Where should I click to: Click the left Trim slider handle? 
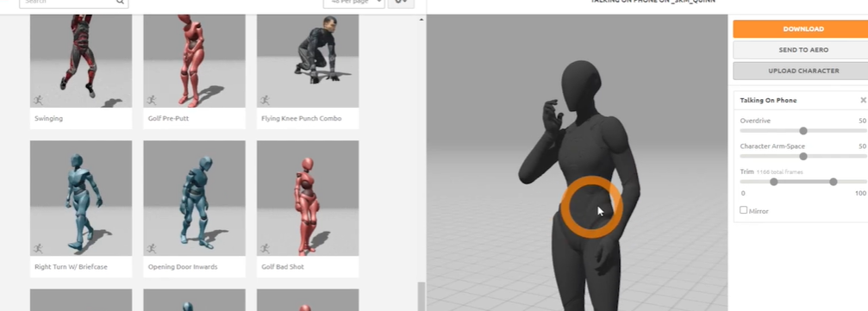coord(774,182)
